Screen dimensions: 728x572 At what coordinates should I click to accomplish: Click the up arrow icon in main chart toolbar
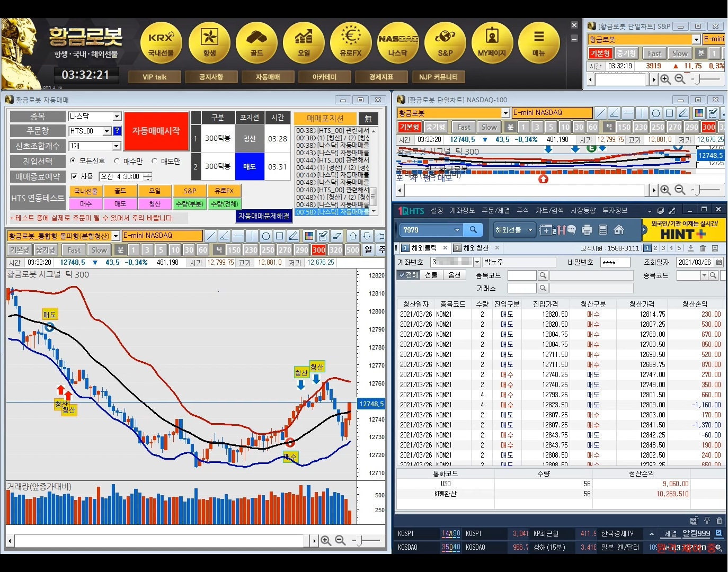pos(353,236)
